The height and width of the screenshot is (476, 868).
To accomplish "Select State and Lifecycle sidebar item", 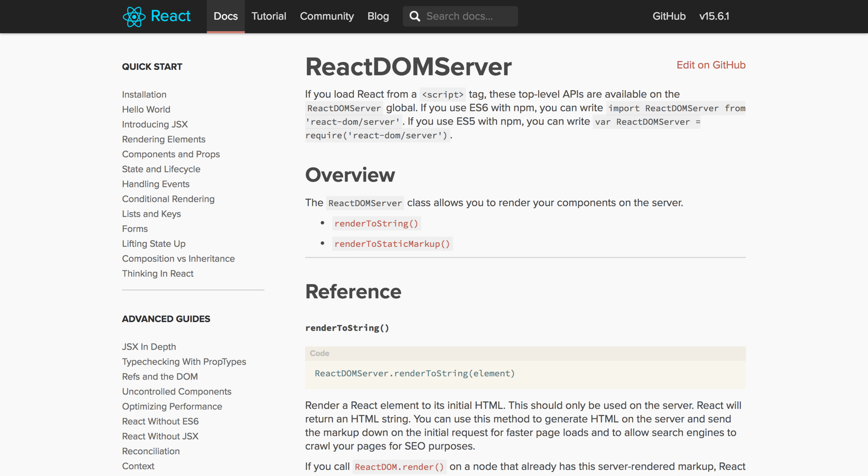I will 161,169.
